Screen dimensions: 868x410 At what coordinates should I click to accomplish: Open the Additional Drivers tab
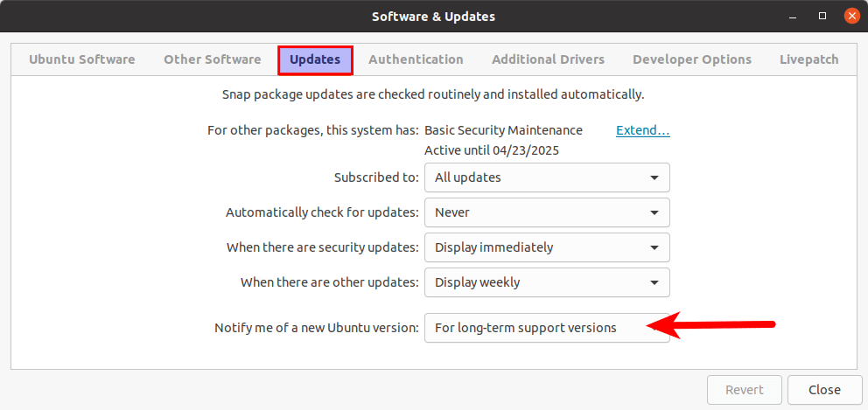tap(548, 59)
